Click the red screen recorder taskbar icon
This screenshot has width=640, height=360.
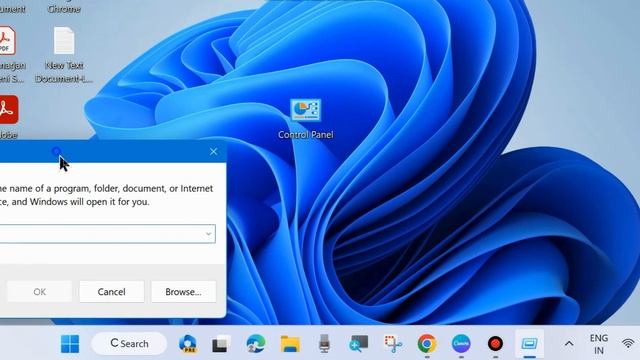coord(496,344)
